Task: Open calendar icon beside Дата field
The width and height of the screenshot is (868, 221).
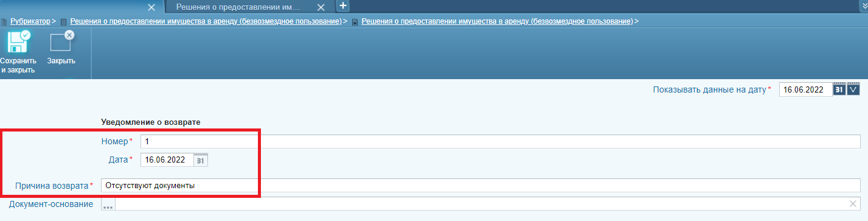Action: [201, 160]
